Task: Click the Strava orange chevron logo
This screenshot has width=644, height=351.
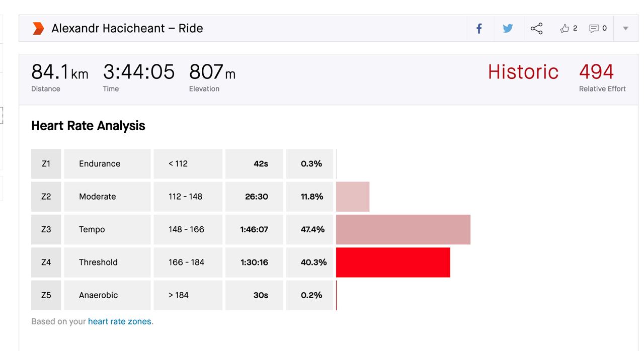Action: point(38,29)
